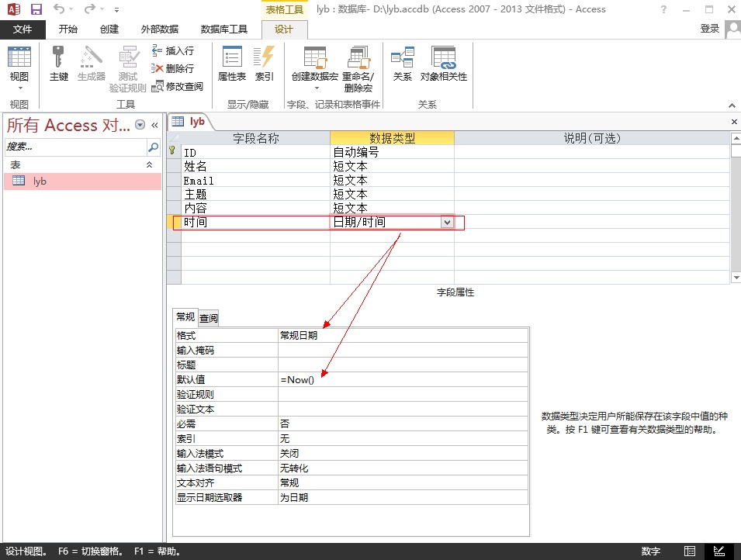This screenshot has width=741, height=560.
Task: Open navigation pane category dropdown arrow
Action: (140, 125)
